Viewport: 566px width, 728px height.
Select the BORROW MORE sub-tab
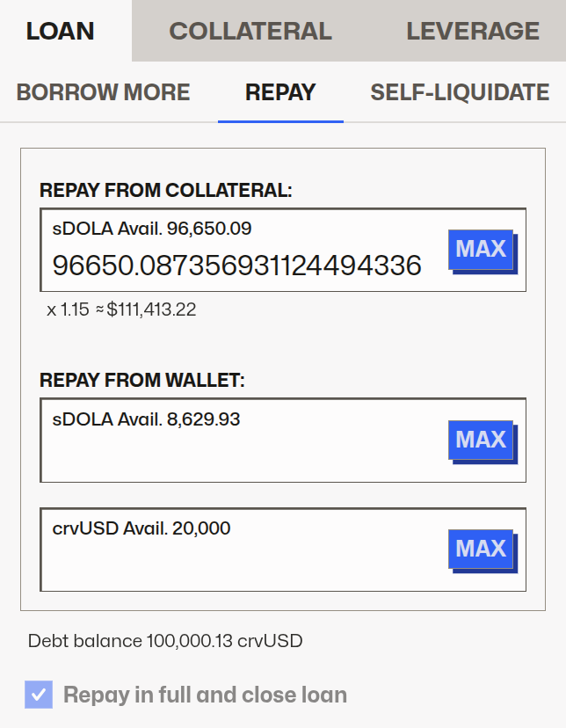point(103,92)
